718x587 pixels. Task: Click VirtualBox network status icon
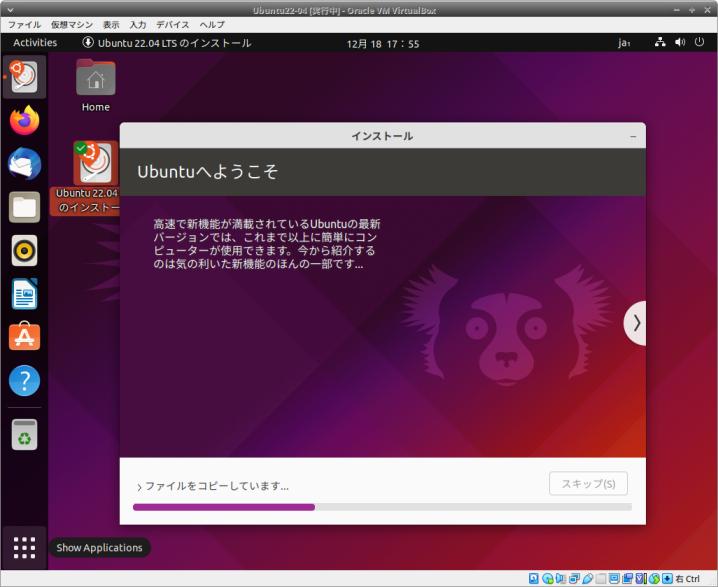click(574, 578)
